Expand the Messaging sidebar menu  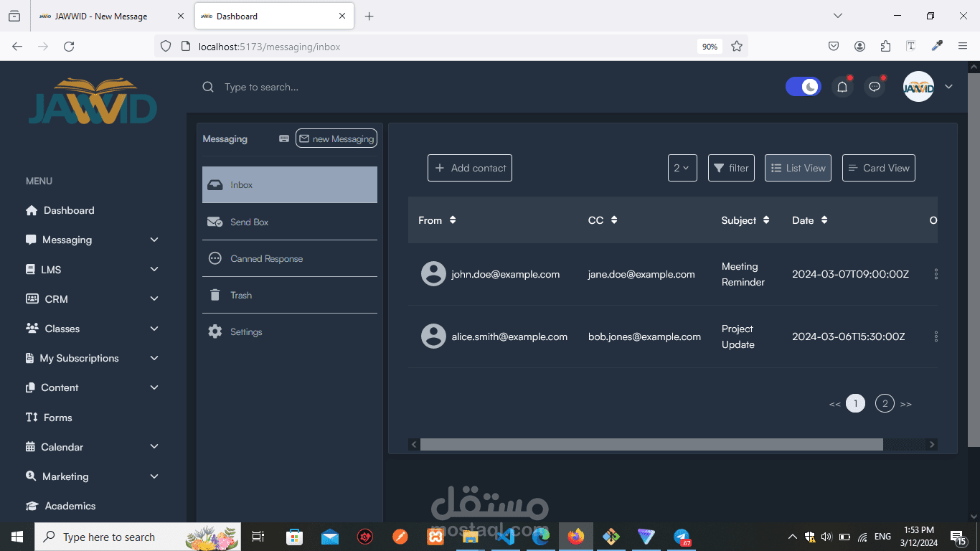click(92, 240)
